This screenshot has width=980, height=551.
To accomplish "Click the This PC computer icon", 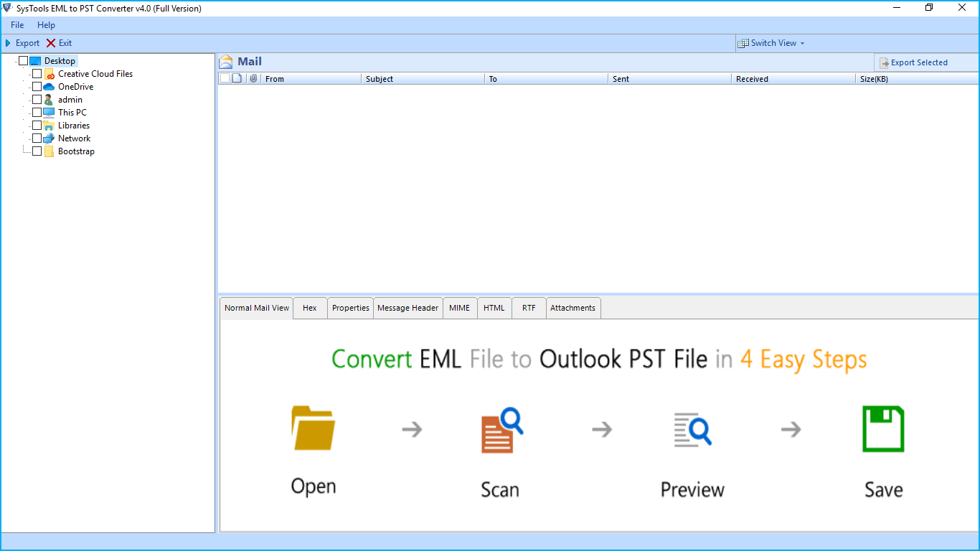I will (x=49, y=113).
